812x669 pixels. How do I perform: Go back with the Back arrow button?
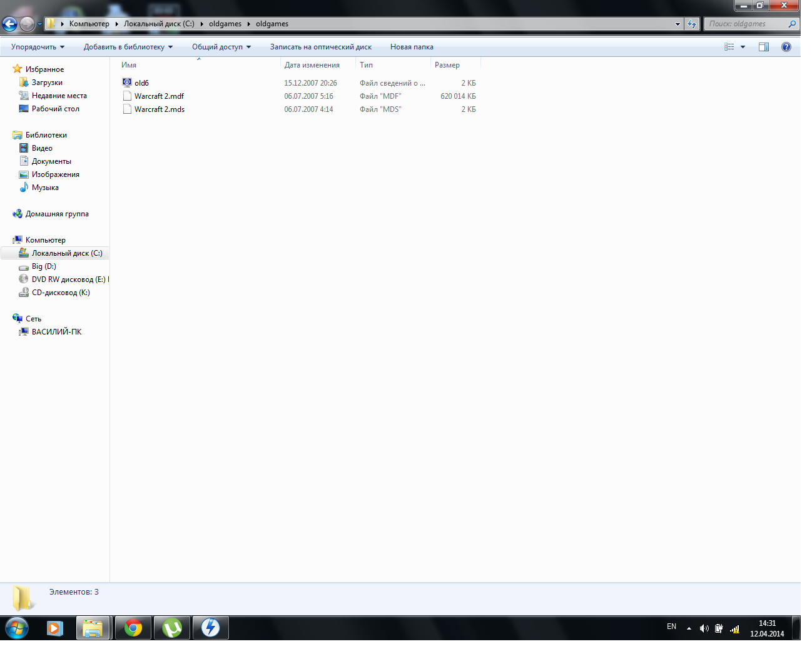click(x=10, y=24)
